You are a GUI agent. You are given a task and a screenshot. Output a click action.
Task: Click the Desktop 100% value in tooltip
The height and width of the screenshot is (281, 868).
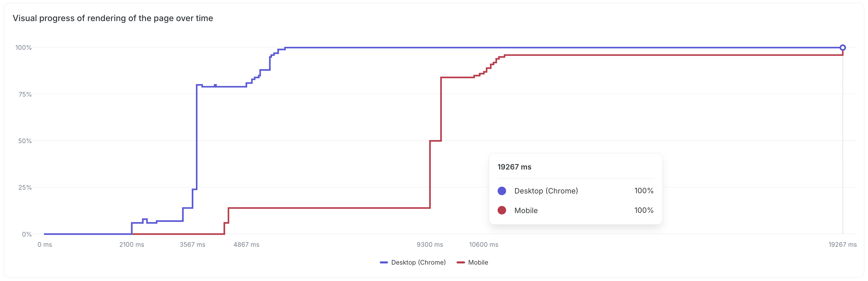point(644,191)
